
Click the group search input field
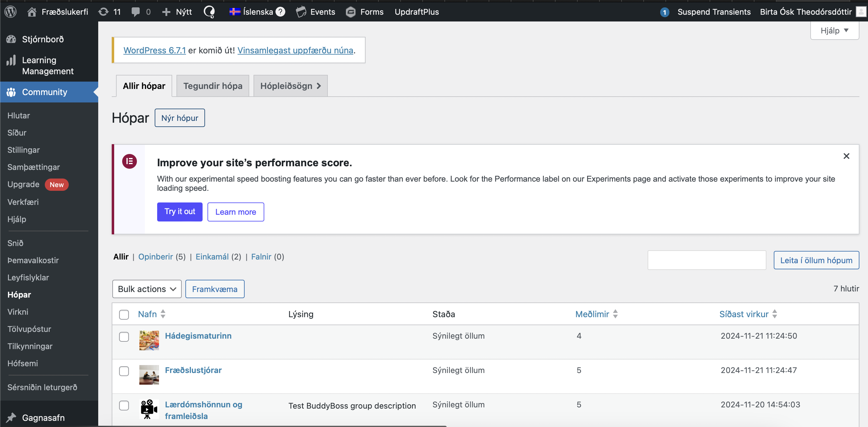(707, 260)
